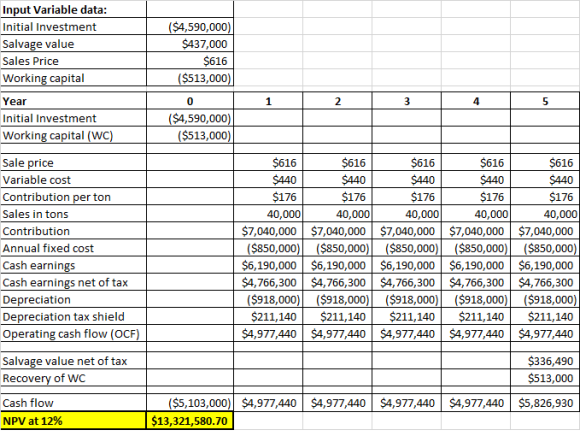580x436 pixels.
Task: Click the Year 3 header cell
Action: click(x=407, y=101)
